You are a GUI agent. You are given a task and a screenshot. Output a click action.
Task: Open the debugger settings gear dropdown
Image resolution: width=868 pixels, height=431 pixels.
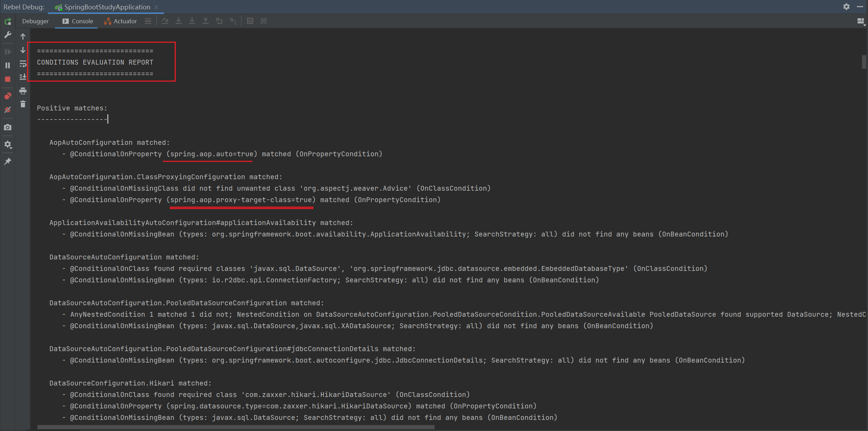8,144
